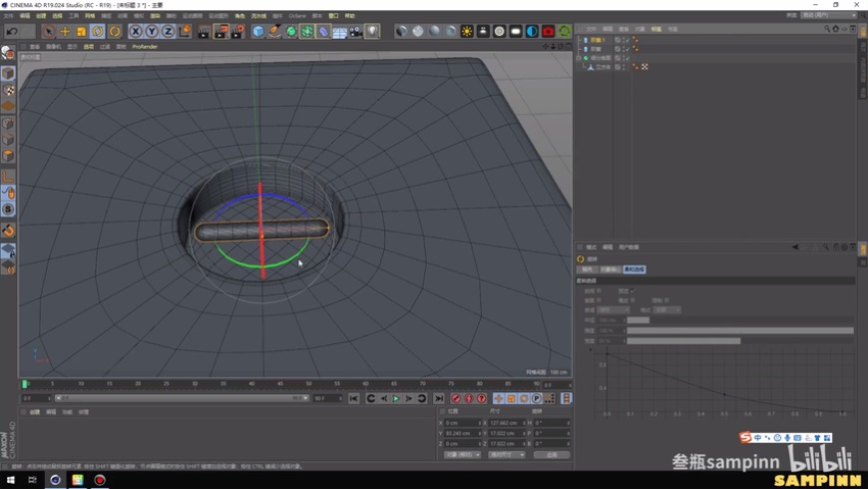Open the Floor environment icon
Image resolution: width=868 pixels, height=489 pixels.
(339, 32)
